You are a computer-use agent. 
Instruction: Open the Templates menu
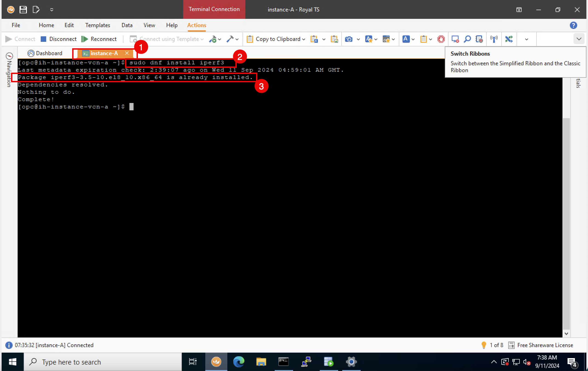click(x=97, y=25)
